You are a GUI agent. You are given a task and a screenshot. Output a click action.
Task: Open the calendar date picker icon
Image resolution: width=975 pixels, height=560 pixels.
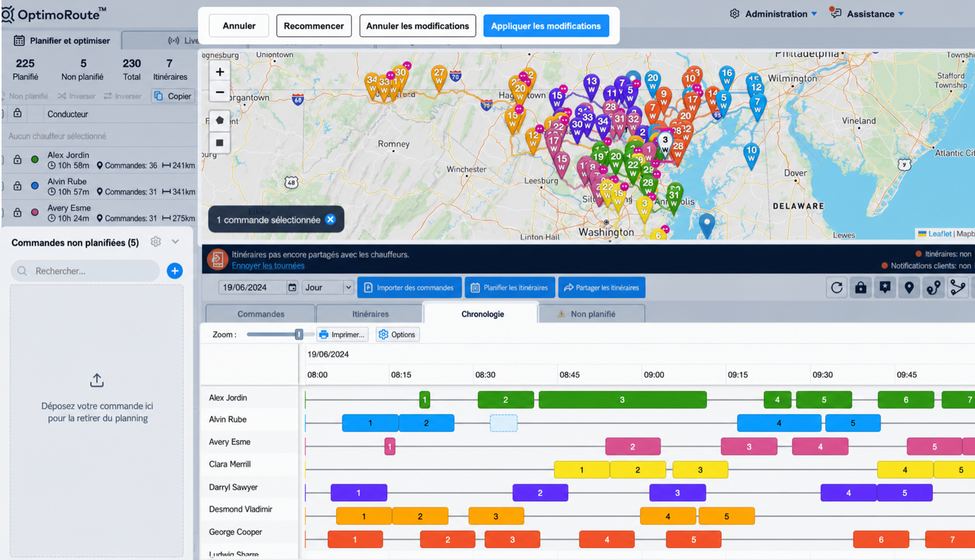(x=292, y=287)
